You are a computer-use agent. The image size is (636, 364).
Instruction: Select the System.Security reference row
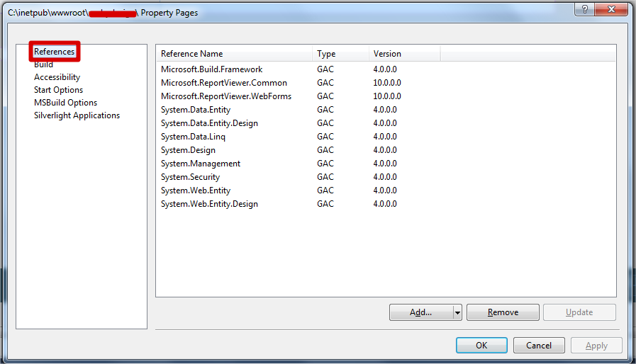190,177
